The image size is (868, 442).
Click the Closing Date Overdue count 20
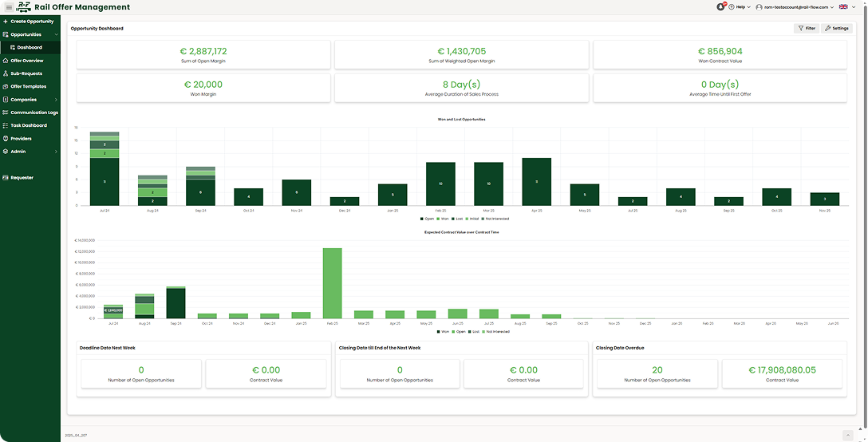pyautogui.click(x=657, y=370)
